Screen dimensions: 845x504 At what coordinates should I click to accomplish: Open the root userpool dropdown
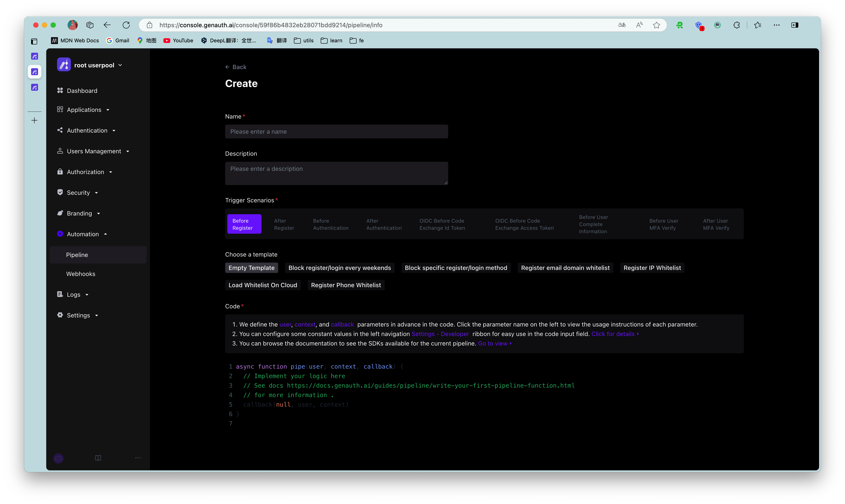click(x=98, y=65)
